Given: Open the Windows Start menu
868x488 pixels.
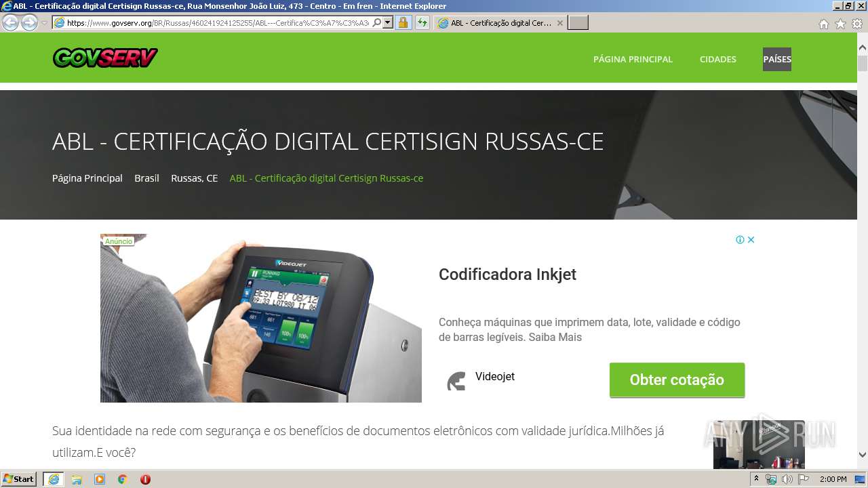Looking at the screenshot, I should (x=18, y=479).
